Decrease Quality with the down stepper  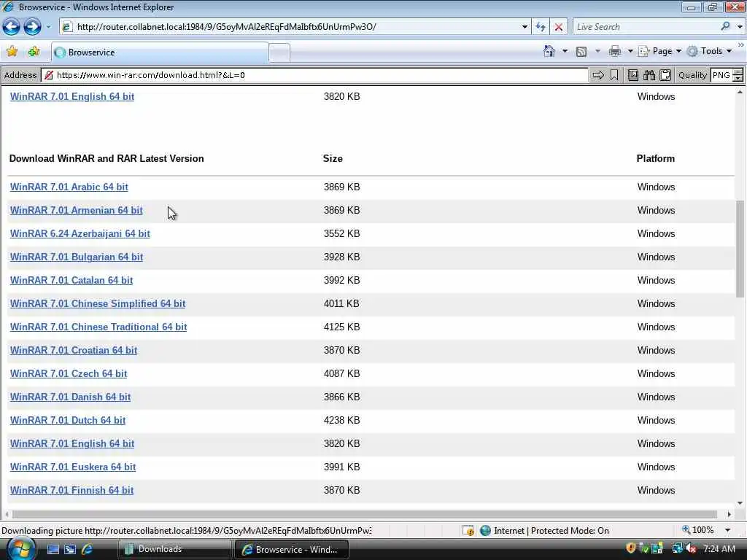[738, 78]
